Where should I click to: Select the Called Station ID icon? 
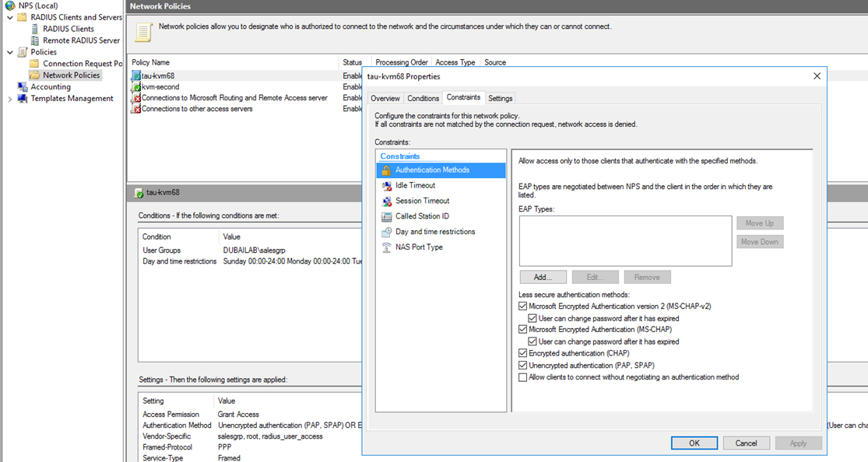click(386, 217)
